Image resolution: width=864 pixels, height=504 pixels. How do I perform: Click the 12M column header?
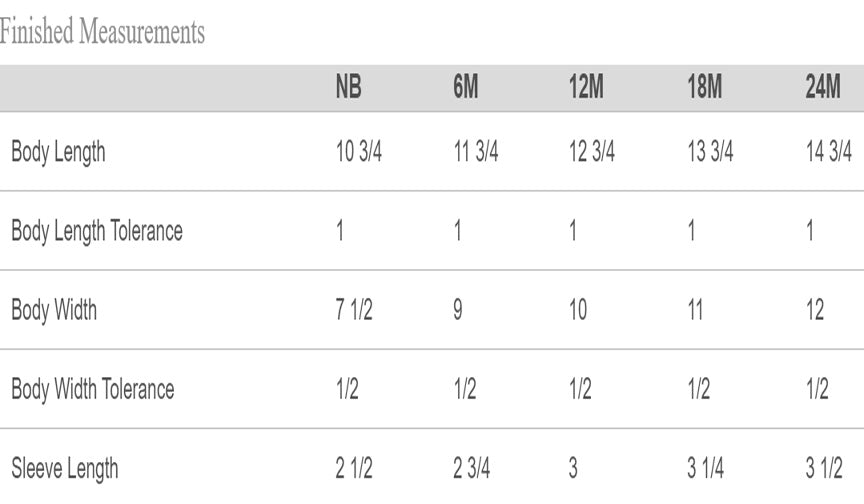coord(586,87)
